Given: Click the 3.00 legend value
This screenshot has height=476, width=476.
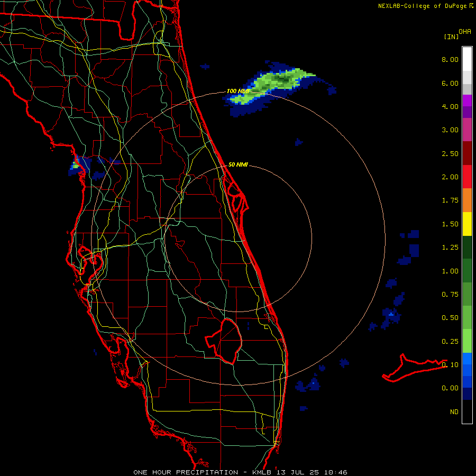Looking at the screenshot, I should coord(450,130).
